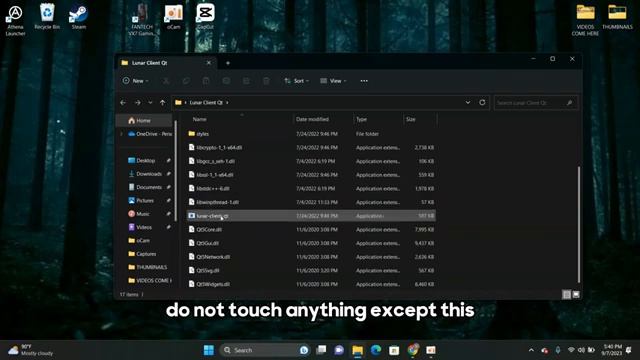
Task: Show hidden system tray icons
Action: (x=531, y=350)
